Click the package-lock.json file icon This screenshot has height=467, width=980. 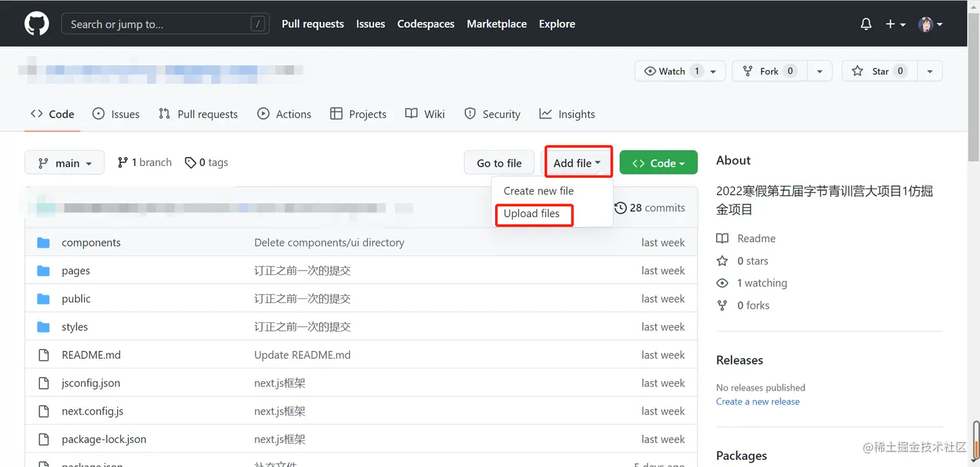(43, 439)
